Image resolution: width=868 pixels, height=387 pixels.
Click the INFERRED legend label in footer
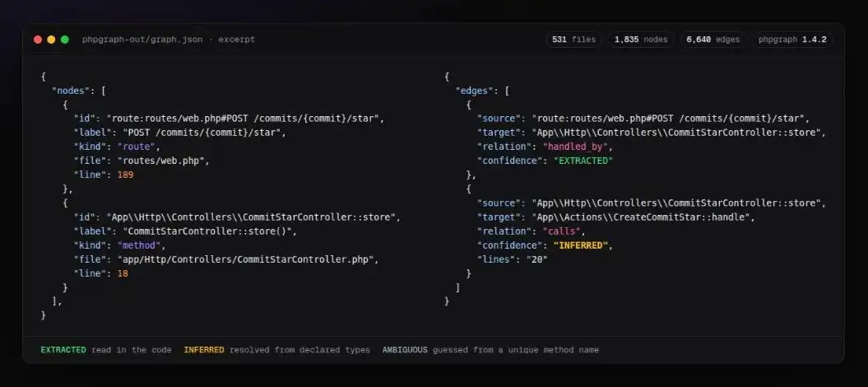pos(204,350)
